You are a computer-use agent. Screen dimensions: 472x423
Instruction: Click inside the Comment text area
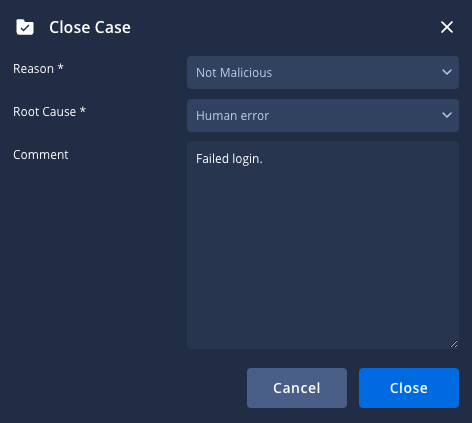coord(323,245)
